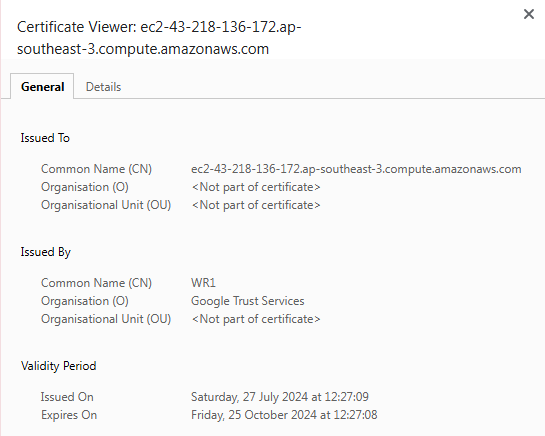
Task: Click Organisation label under Issued By
Action: point(85,301)
